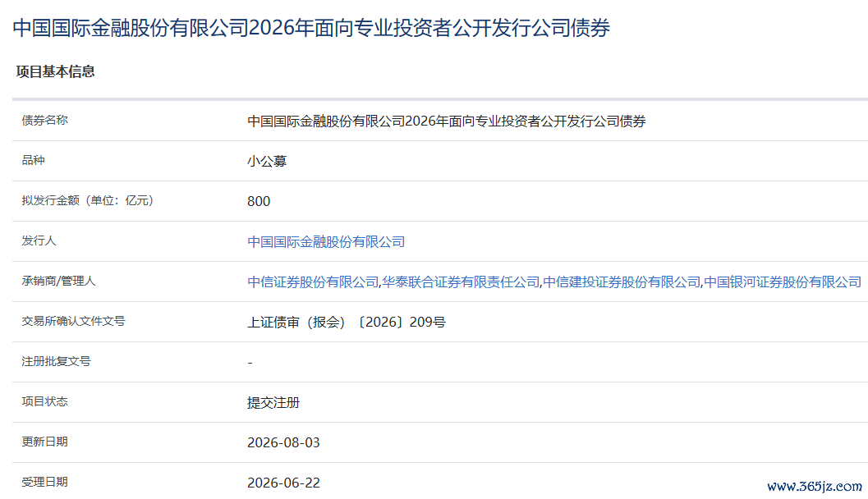Click the dash value of 注册批复文号
Screen dimensions: 868x499
[x=250, y=363]
